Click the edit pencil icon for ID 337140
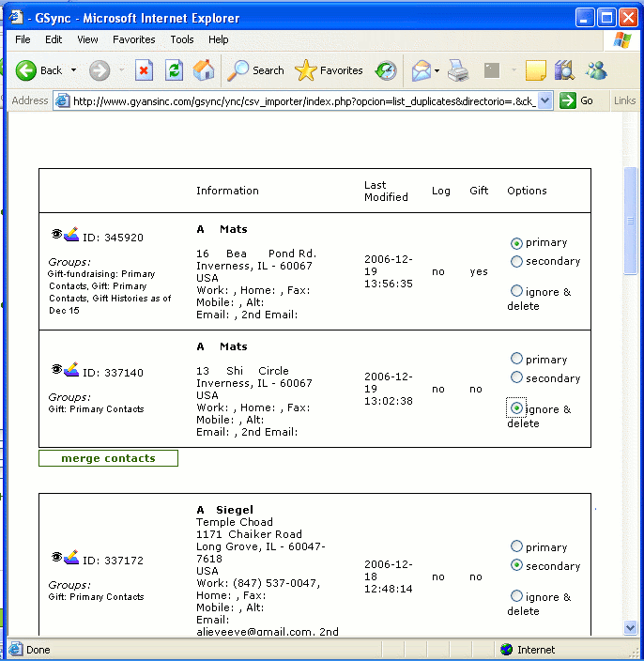 tap(70, 370)
